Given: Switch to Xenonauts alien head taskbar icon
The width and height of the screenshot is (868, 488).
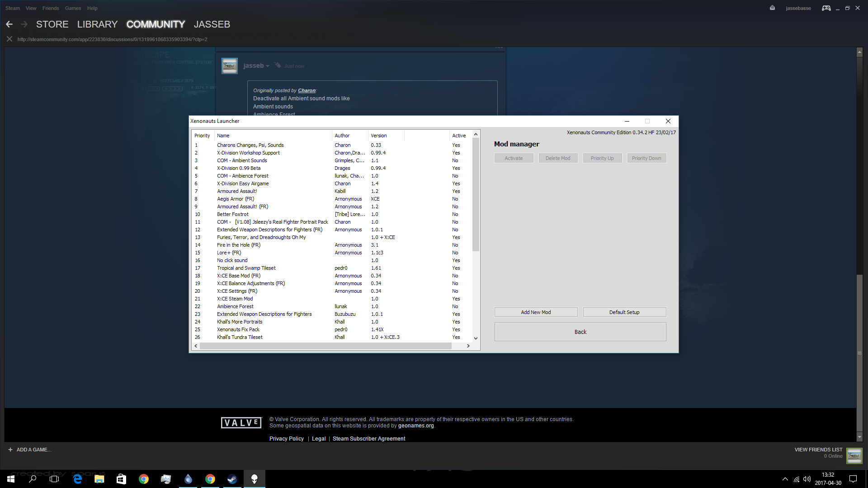Looking at the screenshot, I should click(255, 479).
